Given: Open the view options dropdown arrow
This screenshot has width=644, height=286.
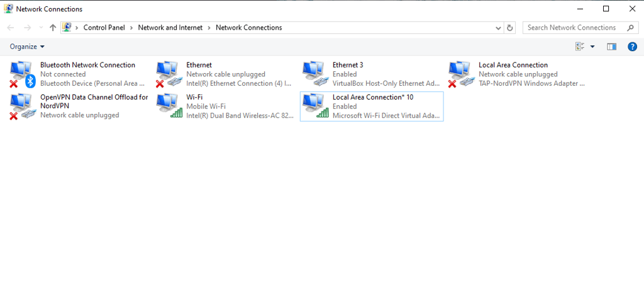Looking at the screenshot, I should (x=592, y=47).
